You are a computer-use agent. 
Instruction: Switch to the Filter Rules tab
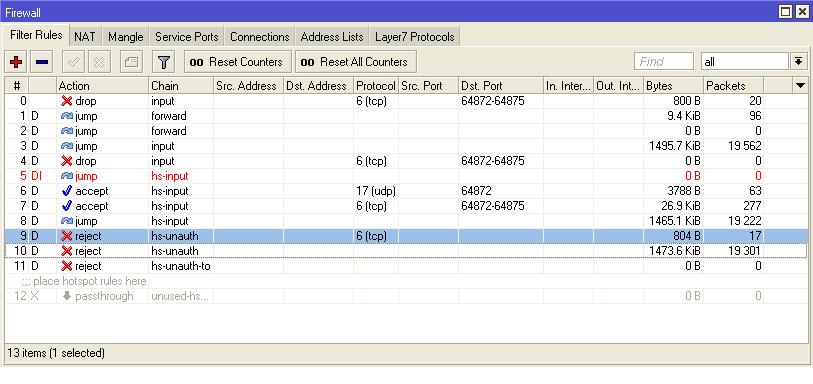coord(36,35)
